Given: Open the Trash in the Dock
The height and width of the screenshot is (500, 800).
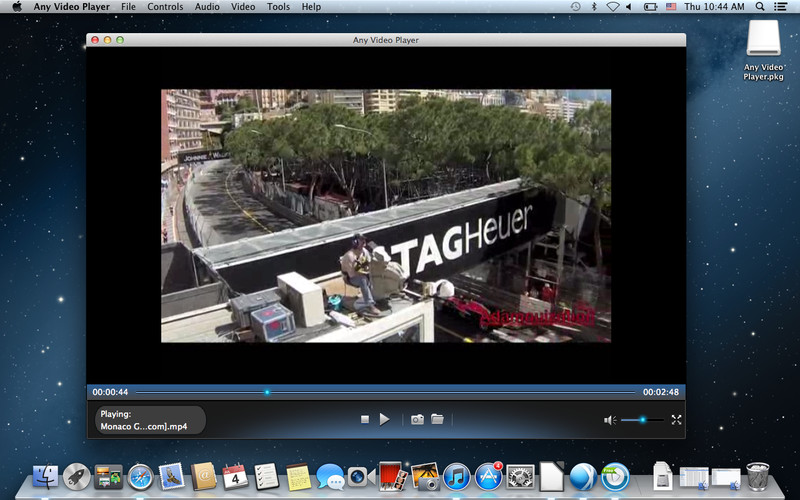Looking at the screenshot, I should click(x=758, y=477).
